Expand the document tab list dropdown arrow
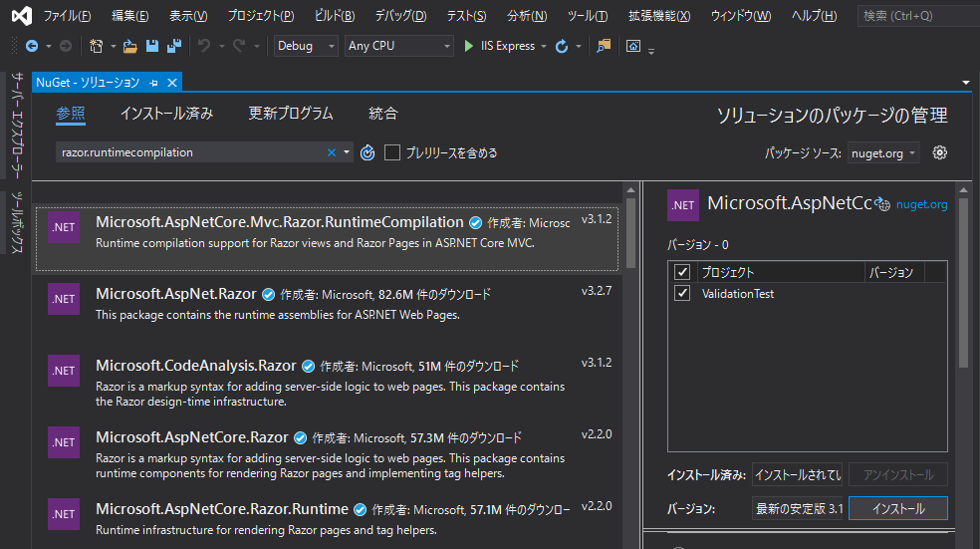The image size is (980, 549). coord(966,83)
